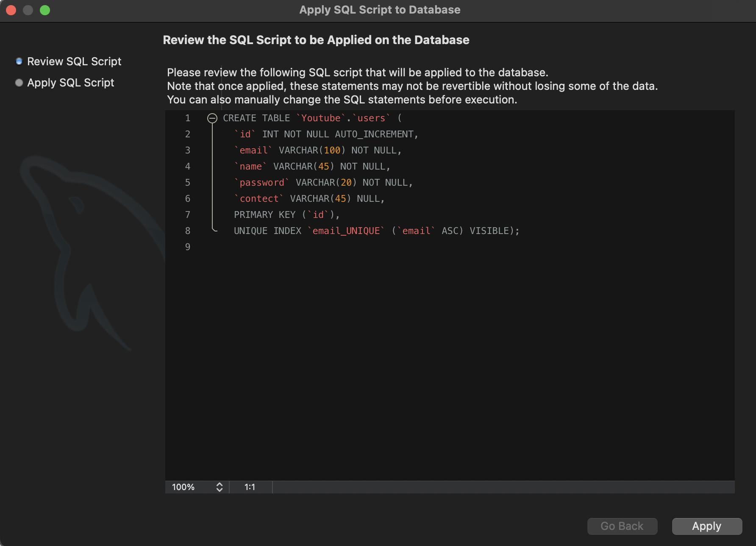756x546 pixels.
Task: Place cursor on the CREATE TABLE line
Action: 312,118
